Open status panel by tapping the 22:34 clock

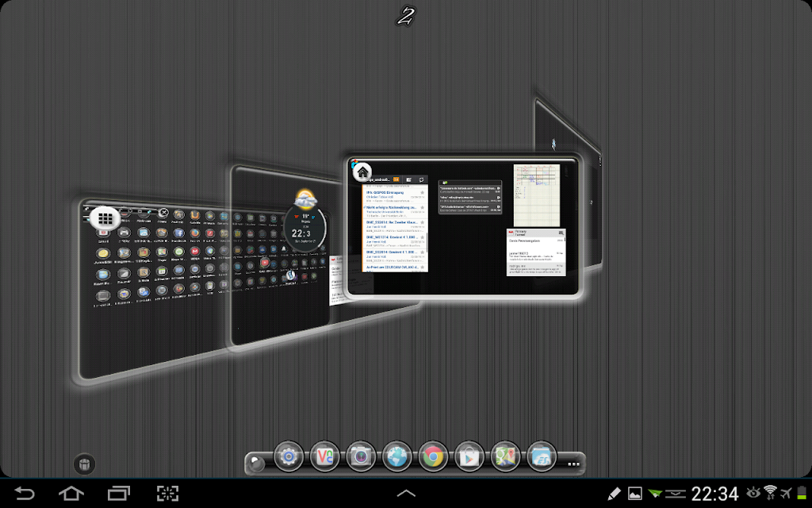714,494
